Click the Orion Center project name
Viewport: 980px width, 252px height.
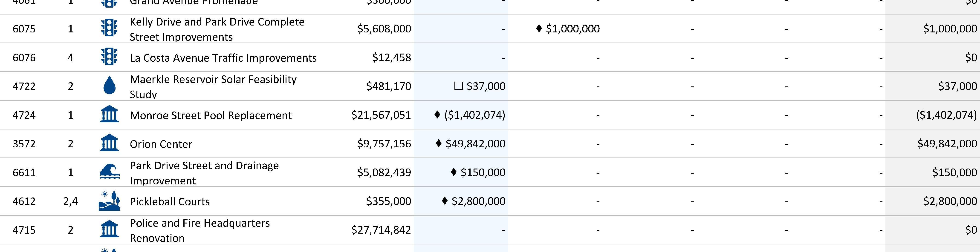click(x=161, y=144)
